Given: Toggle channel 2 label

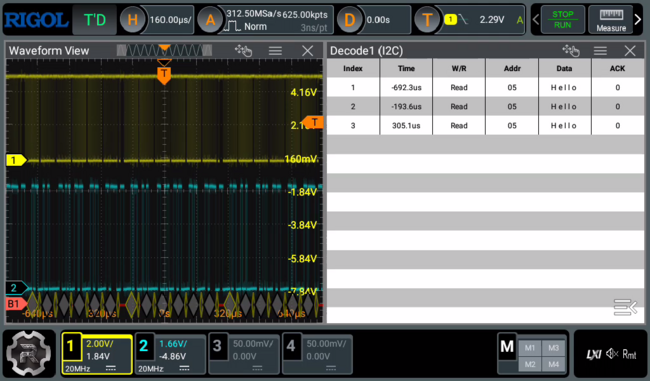Looking at the screenshot, I should 144,346.
